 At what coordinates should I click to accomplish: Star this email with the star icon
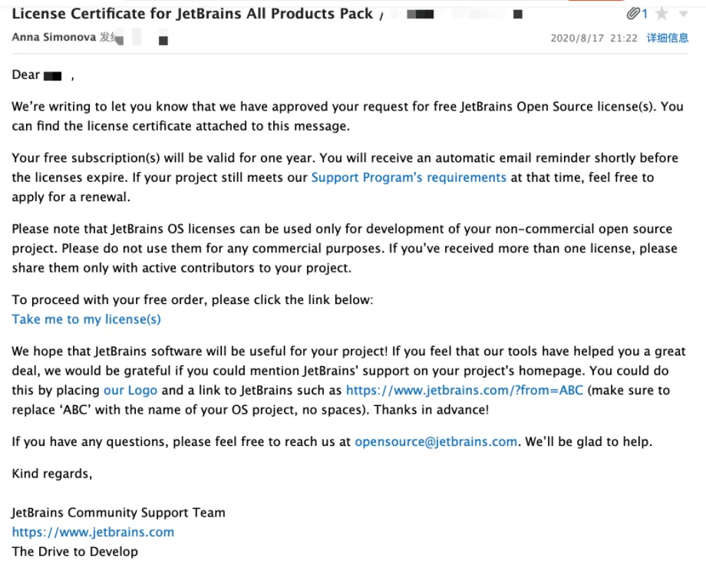[x=661, y=14]
